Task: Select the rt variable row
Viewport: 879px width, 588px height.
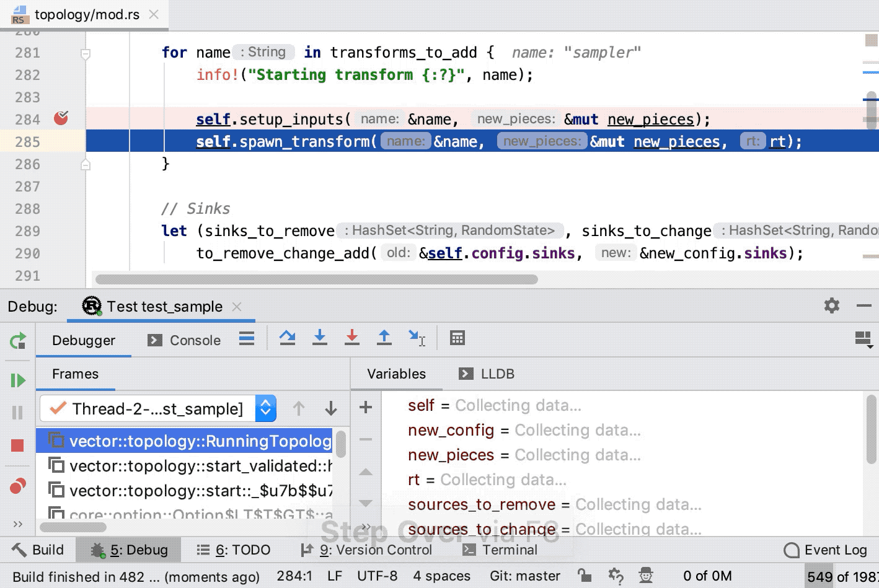Action: coord(622,480)
